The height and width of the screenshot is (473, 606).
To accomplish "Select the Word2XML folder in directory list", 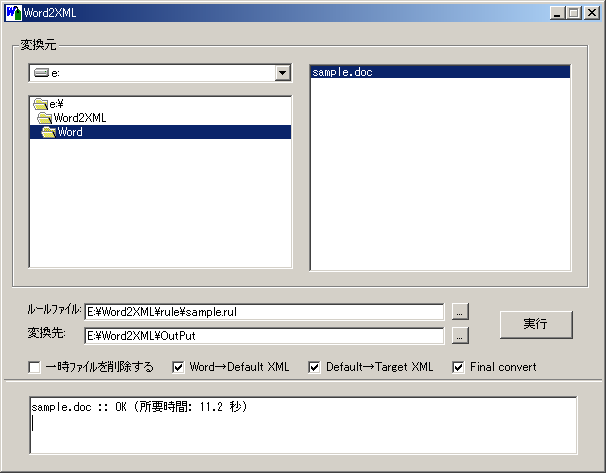I will click(x=160, y=118).
